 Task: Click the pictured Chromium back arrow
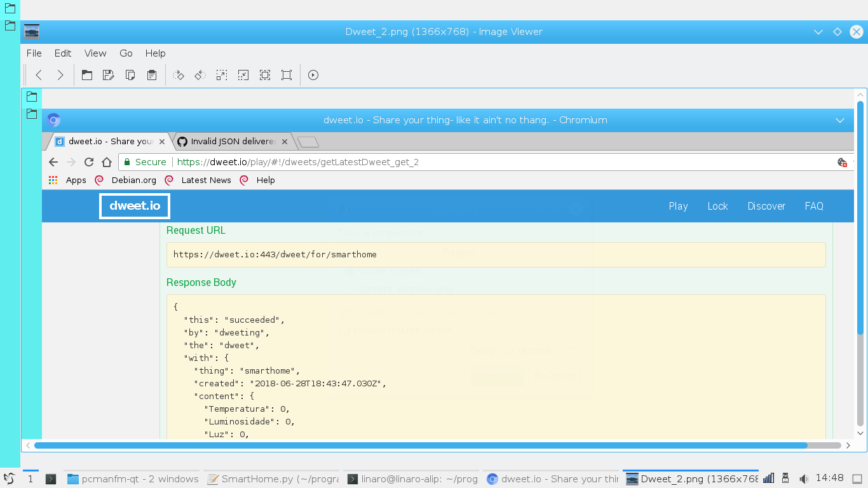[53, 162]
